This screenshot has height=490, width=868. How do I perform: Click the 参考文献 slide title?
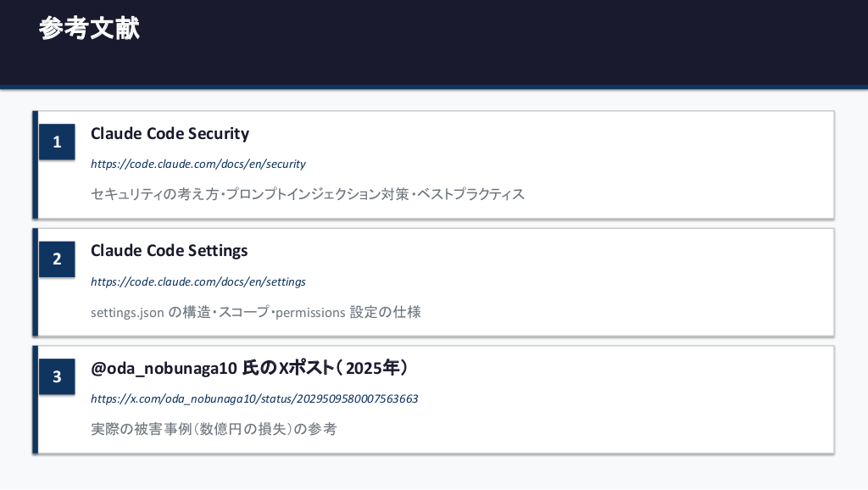[x=89, y=29]
